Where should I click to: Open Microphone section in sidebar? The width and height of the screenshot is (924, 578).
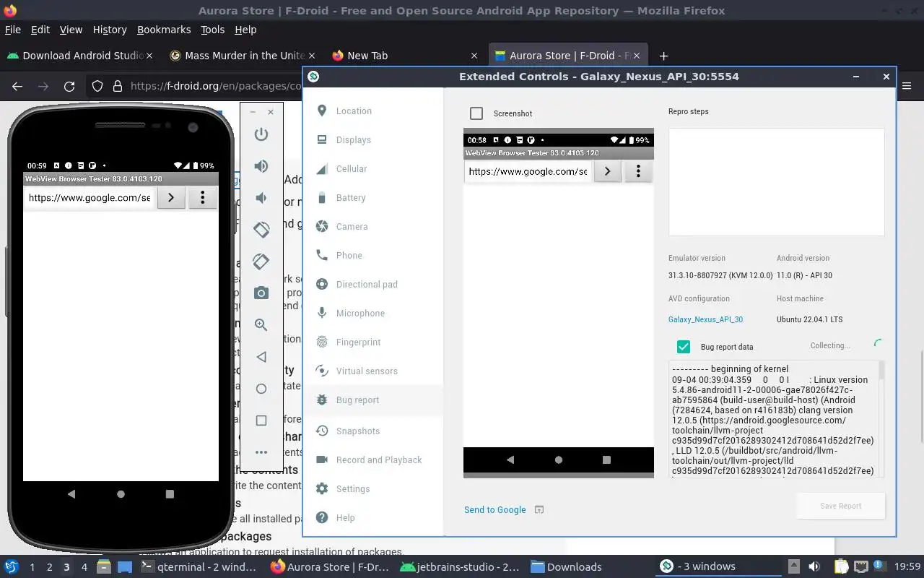coord(373,314)
